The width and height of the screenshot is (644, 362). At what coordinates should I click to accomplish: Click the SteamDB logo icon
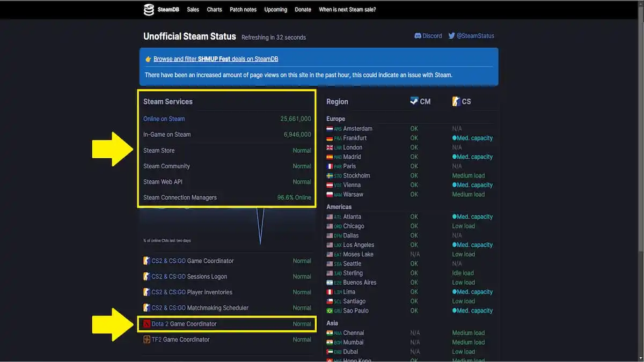click(149, 10)
